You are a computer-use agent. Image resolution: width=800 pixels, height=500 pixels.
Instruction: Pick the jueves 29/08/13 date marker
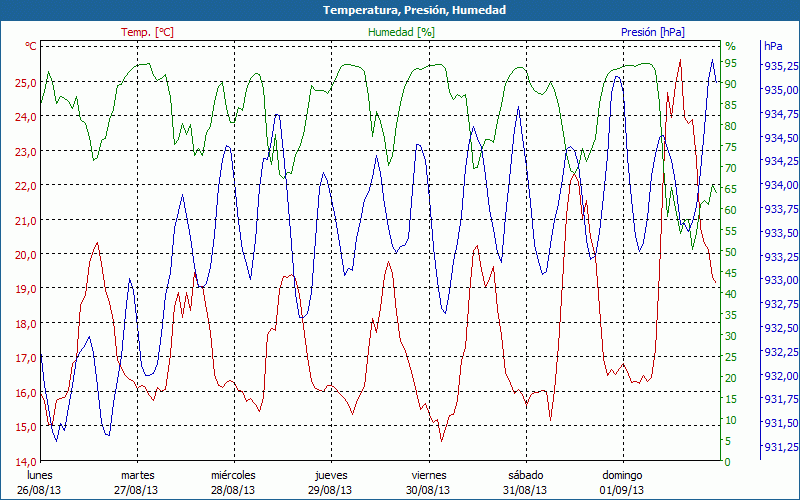pos(331,482)
